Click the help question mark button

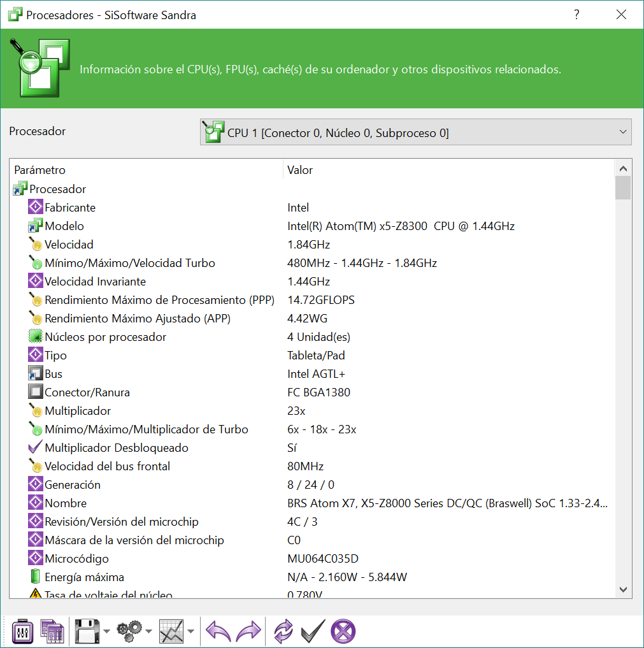(576, 15)
